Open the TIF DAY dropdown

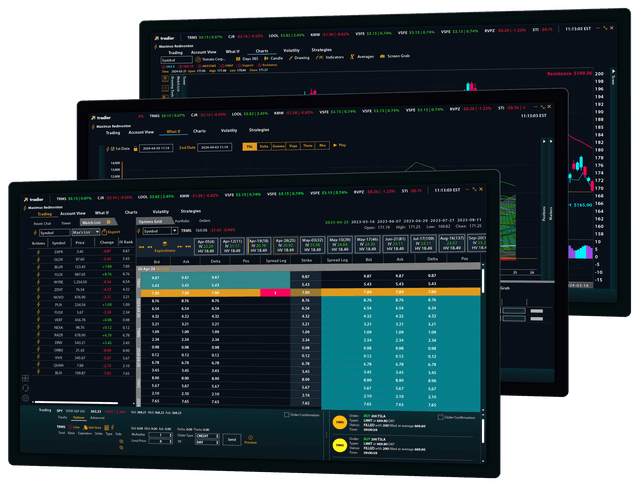click(207, 442)
